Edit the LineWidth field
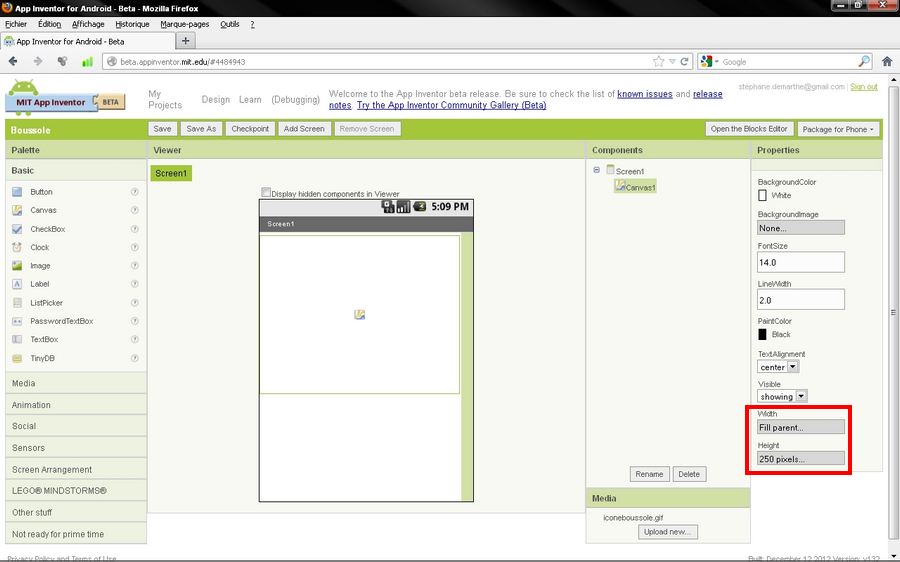 click(801, 300)
